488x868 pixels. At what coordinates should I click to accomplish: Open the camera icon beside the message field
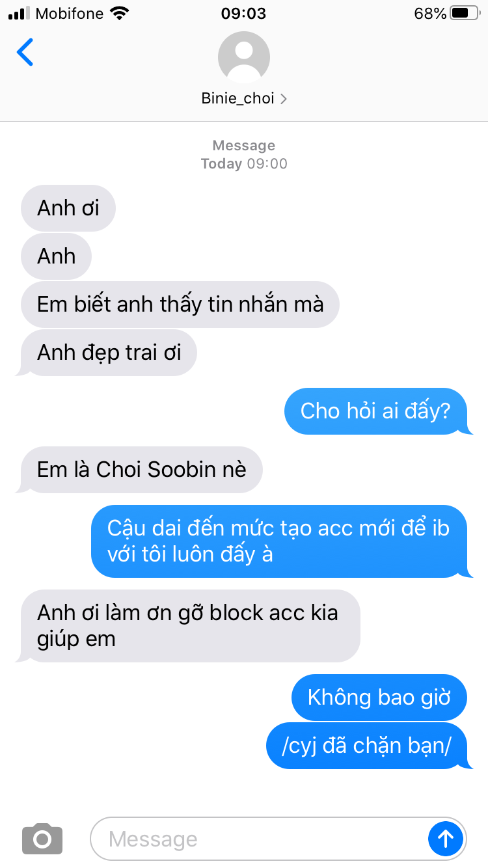coord(42,839)
